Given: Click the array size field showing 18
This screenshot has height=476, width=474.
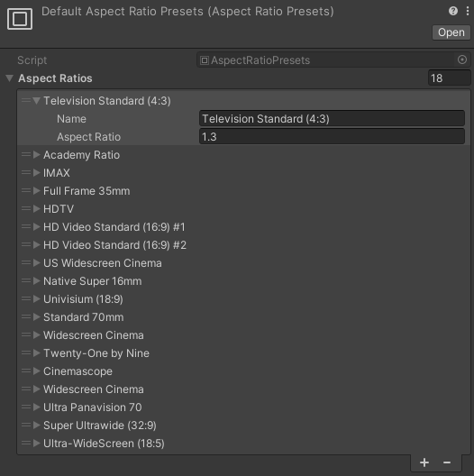Looking at the screenshot, I should pos(449,78).
